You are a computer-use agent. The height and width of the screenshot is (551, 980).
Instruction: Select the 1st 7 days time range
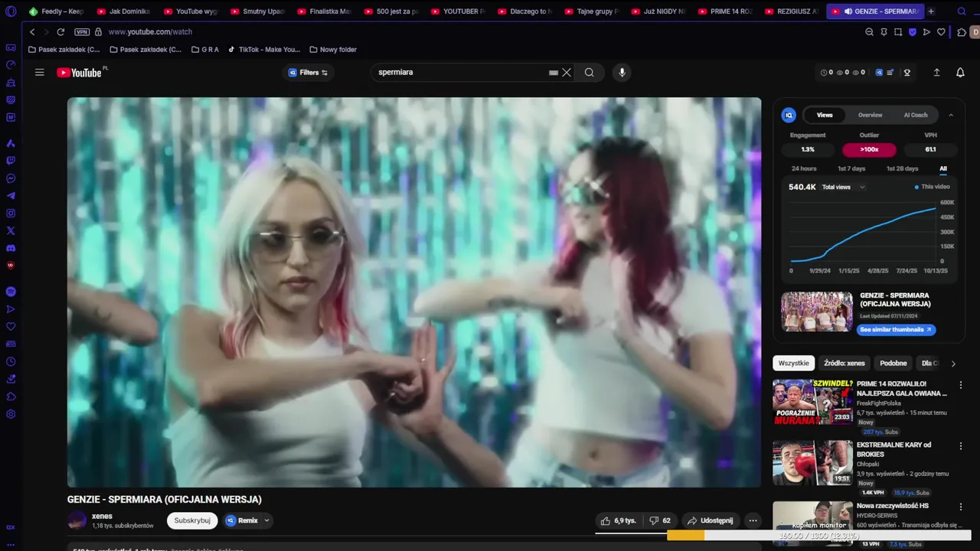point(851,168)
